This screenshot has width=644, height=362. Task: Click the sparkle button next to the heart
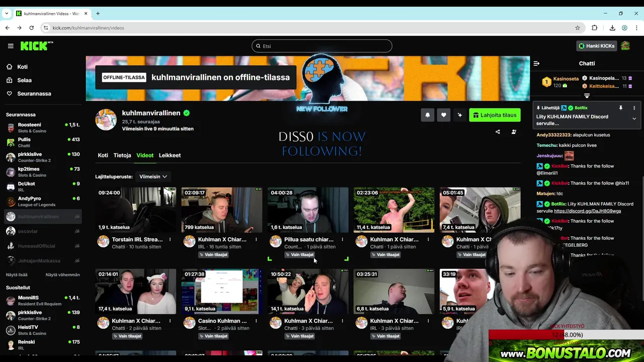click(459, 115)
